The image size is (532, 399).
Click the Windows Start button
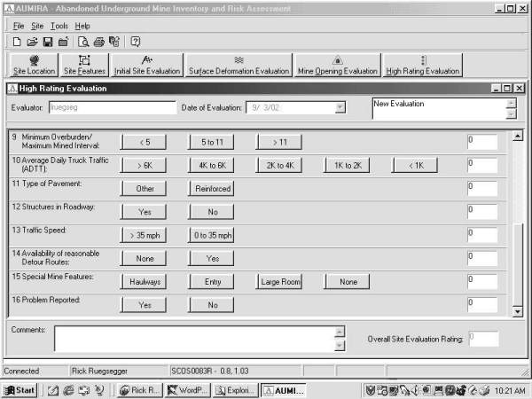coord(20,390)
